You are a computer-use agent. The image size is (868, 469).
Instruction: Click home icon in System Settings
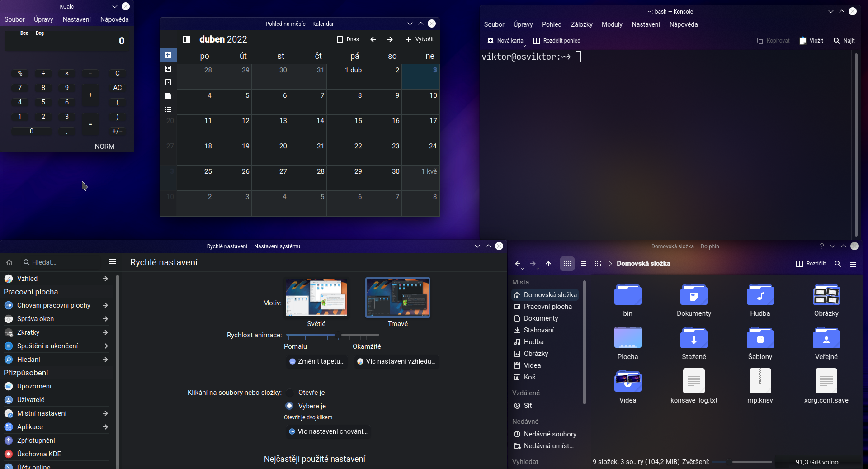click(x=9, y=262)
